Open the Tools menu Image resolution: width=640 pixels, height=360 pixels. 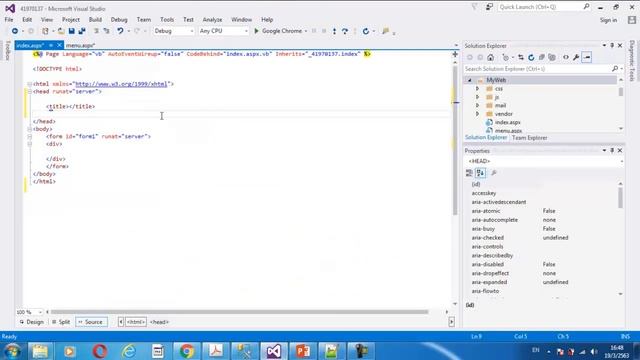coord(167,20)
